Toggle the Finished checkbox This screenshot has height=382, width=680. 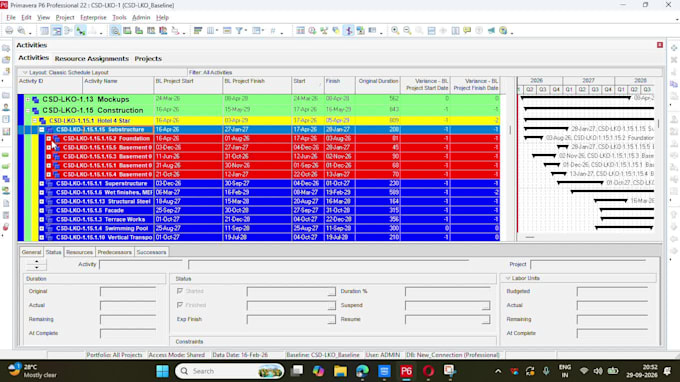pyautogui.click(x=180, y=305)
